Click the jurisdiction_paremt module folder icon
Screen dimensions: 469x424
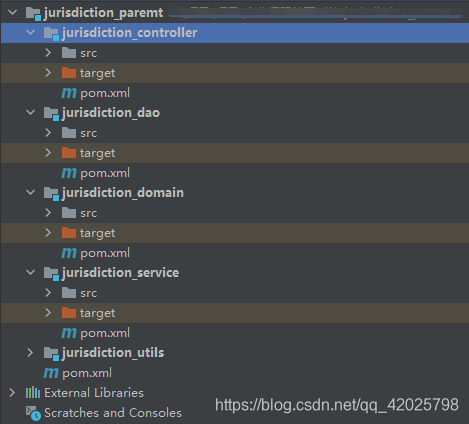point(33,14)
